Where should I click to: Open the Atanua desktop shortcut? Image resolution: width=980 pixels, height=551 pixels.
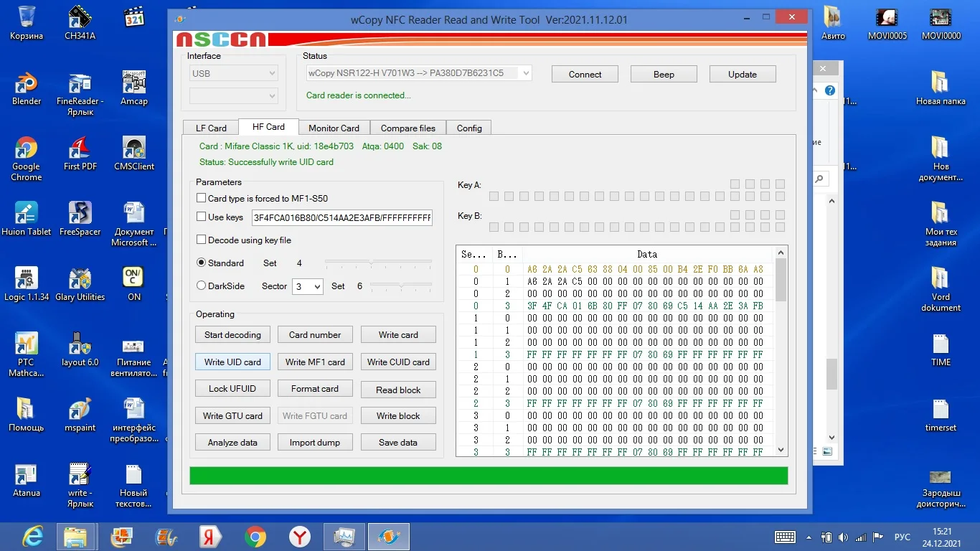(x=27, y=480)
